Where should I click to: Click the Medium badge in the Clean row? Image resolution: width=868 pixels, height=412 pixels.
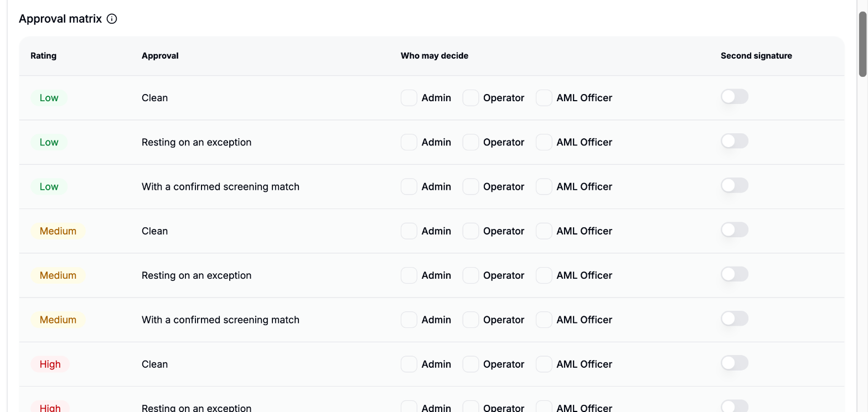point(58,231)
